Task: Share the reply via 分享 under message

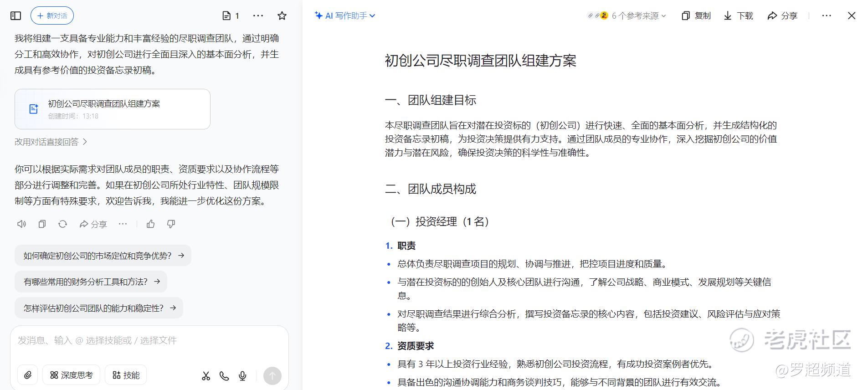Action: click(x=93, y=224)
